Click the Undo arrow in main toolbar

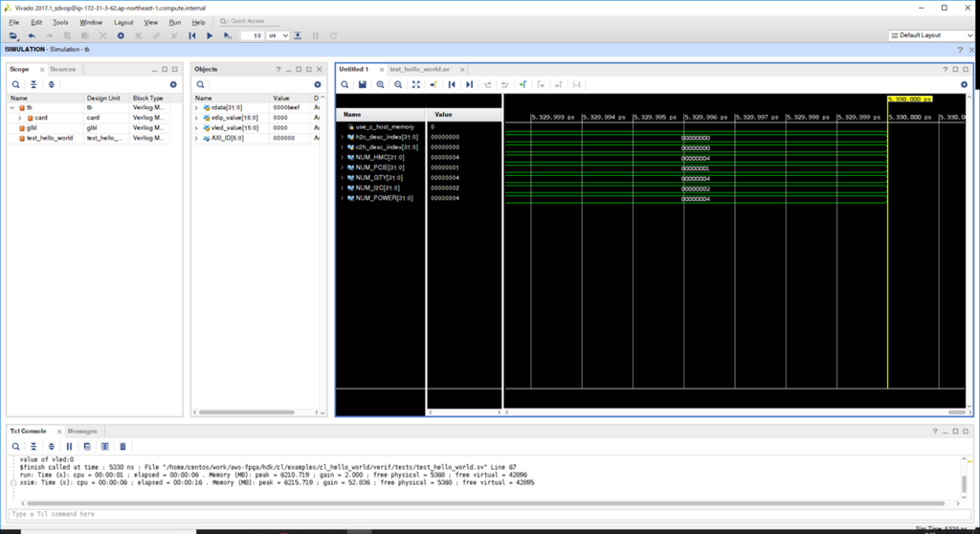pos(32,35)
